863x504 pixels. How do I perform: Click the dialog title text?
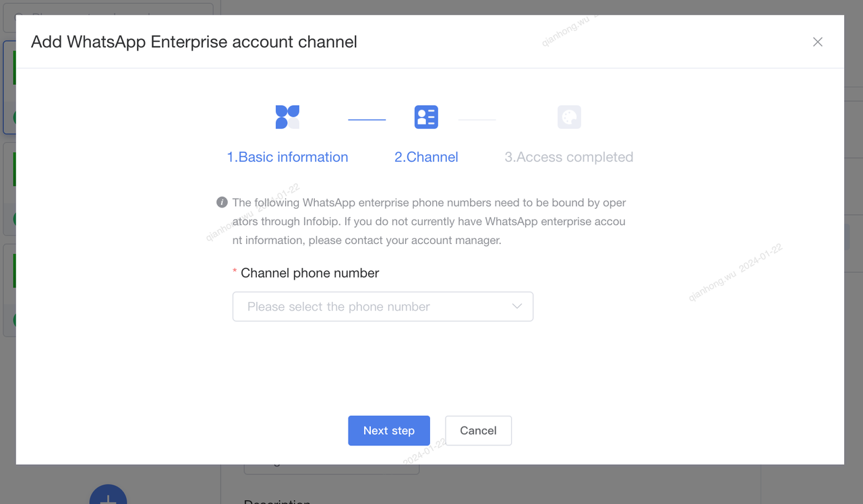coord(194,42)
